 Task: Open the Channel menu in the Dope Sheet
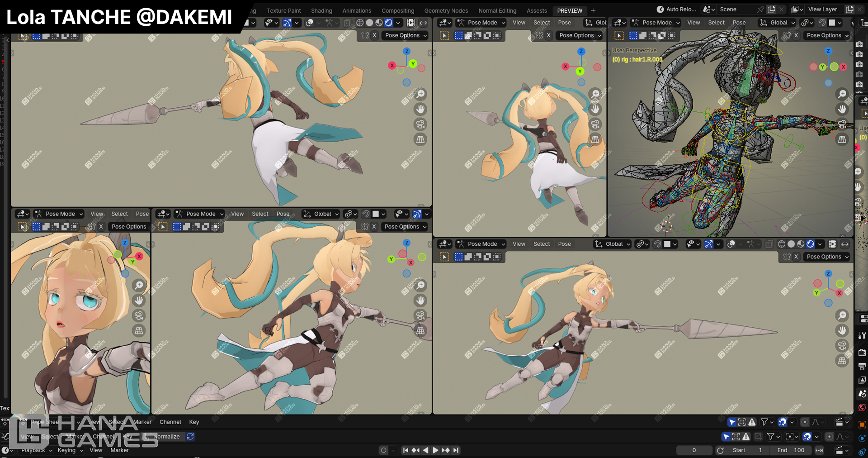tap(170, 422)
